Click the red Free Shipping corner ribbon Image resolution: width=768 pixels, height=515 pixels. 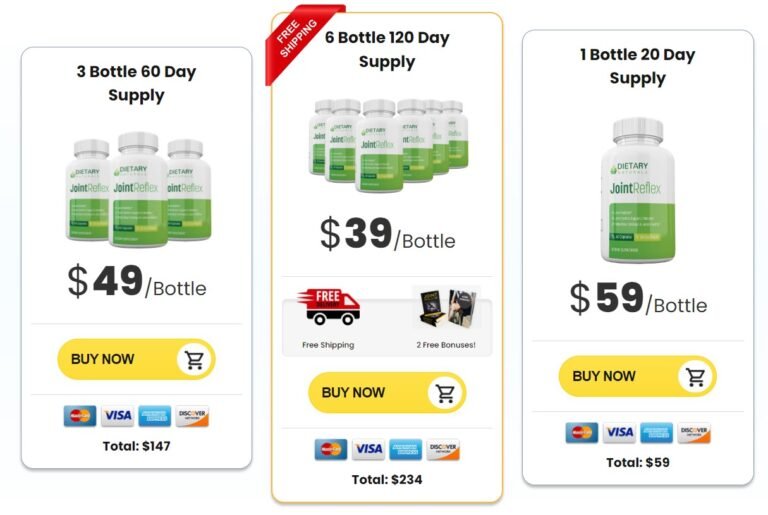pos(299,37)
